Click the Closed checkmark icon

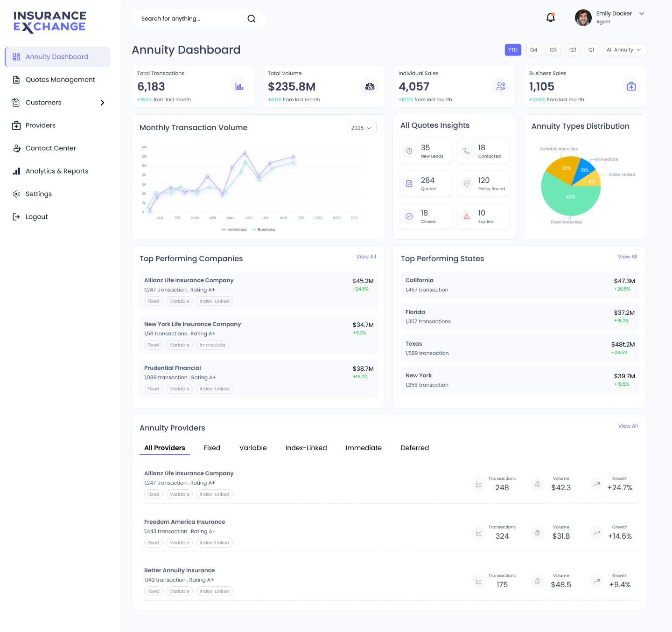click(409, 216)
